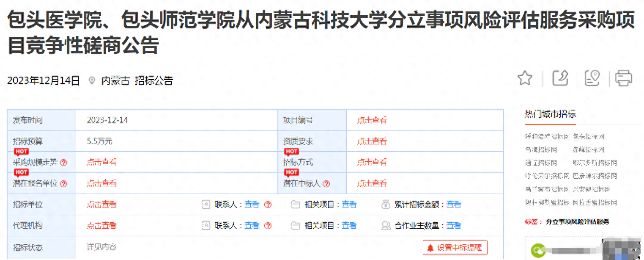View the 项目编号 by clicking 点击查看
Viewport: 644px width, 260px height.
click(x=371, y=120)
